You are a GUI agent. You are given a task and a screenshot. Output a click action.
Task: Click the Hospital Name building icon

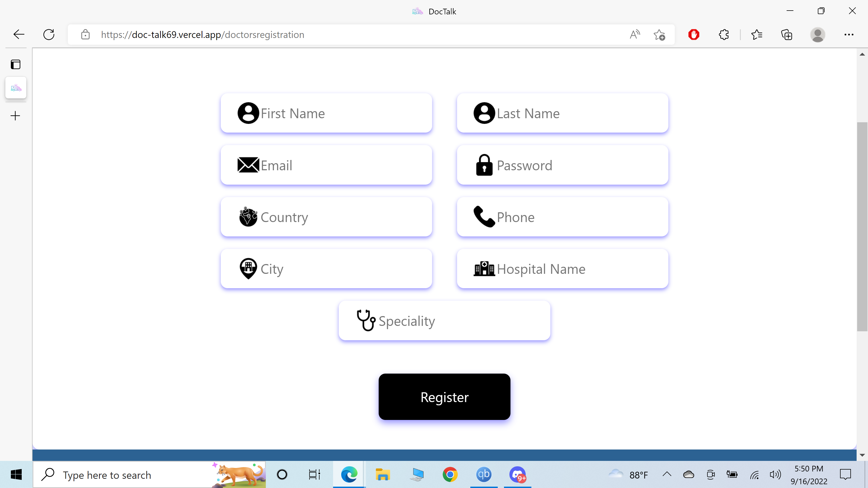click(484, 268)
